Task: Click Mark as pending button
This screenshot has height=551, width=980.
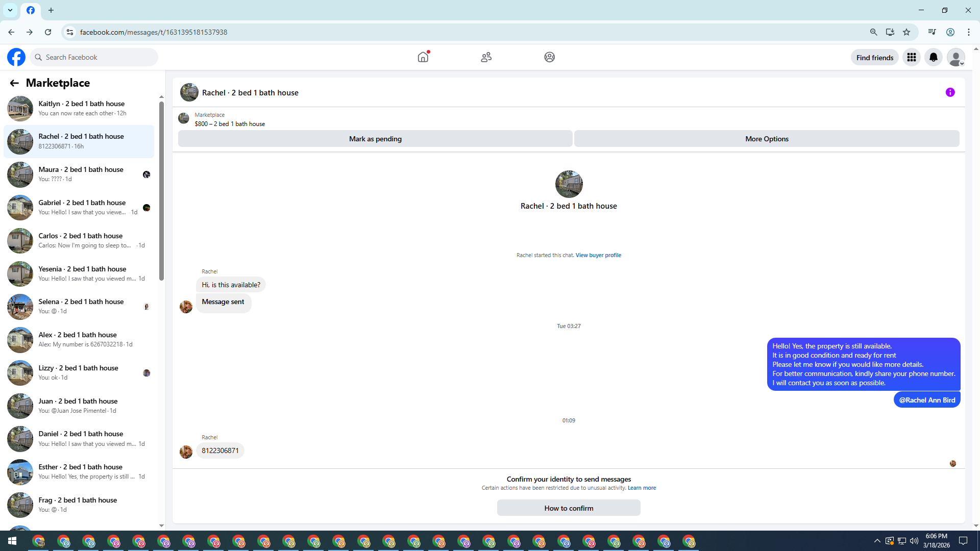Action: [x=375, y=139]
